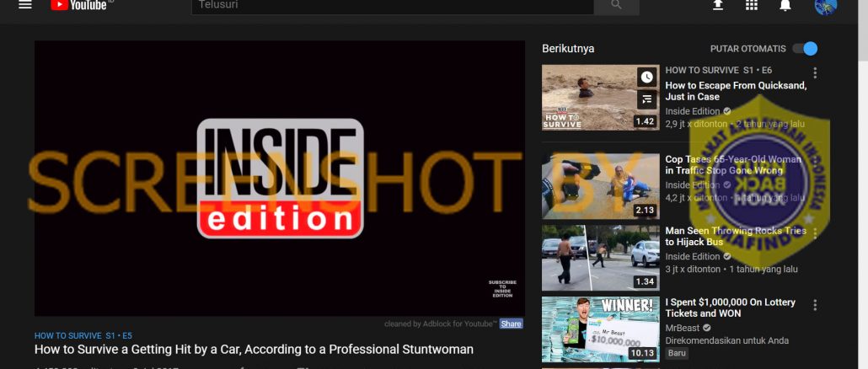Screen dimensions: 868x369
Task: Open the Cop Tases video thumbnail
Action: click(x=601, y=186)
